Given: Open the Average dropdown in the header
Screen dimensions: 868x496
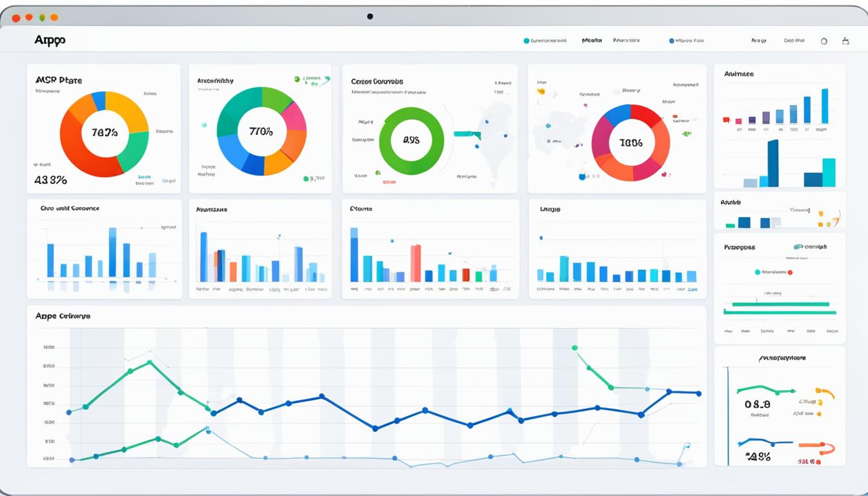Looking at the screenshot, I should pos(758,40).
